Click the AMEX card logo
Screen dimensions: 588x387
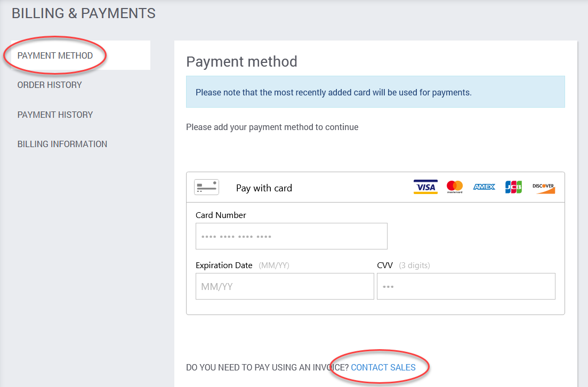click(x=484, y=187)
